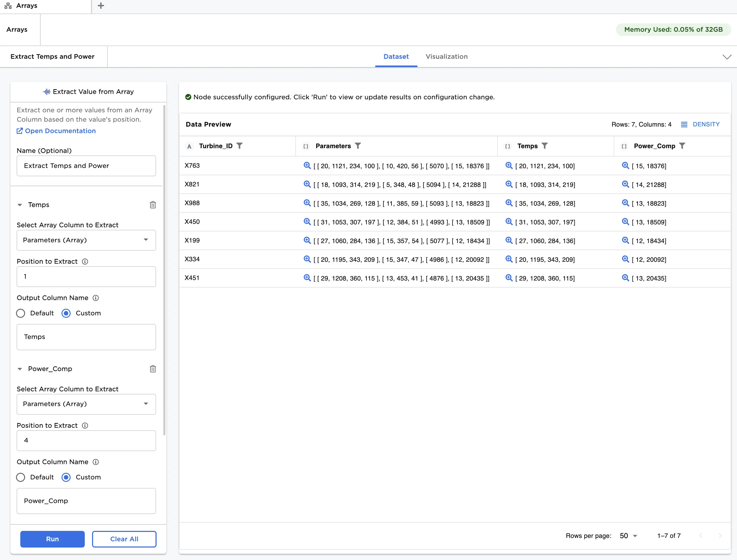Select Default output name for Power_Comp

pyautogui.click(x=21, y=477)
